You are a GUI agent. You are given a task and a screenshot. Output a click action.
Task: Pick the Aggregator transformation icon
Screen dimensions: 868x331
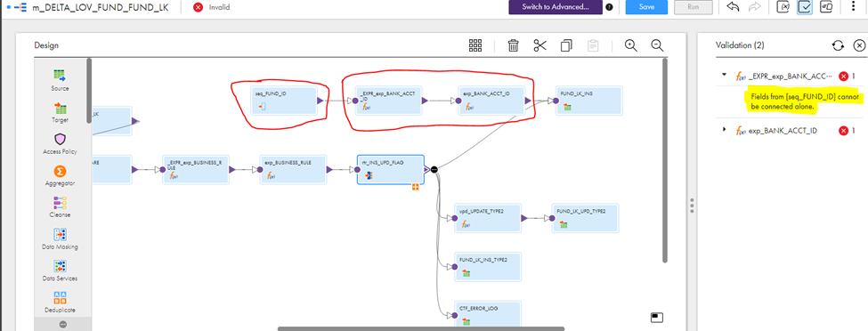pyautogui.click(x=60, y=171)
